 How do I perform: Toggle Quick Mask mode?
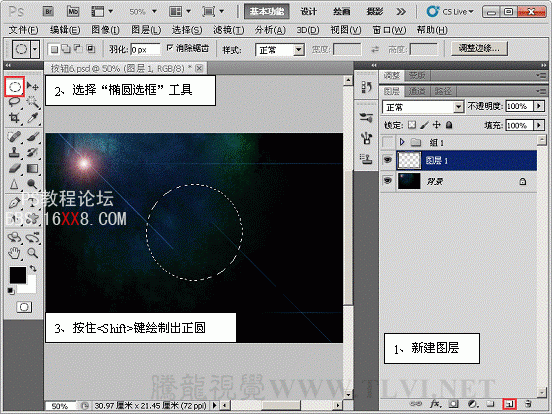[24, 307]
